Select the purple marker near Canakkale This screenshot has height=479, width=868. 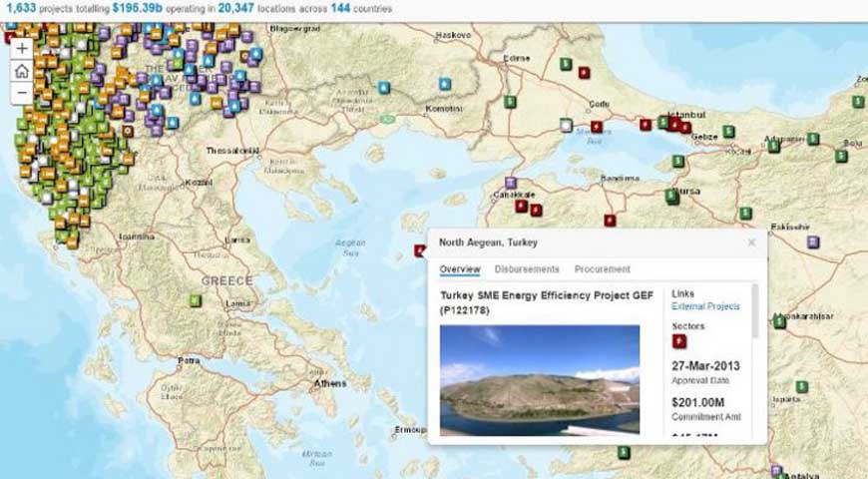[x=511, y=184]
